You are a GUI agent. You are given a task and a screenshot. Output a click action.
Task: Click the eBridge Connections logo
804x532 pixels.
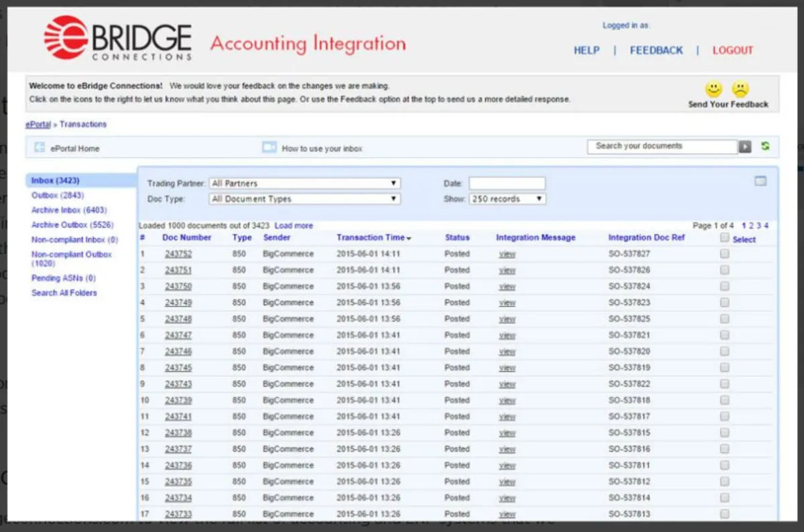(x=118, y=39)
